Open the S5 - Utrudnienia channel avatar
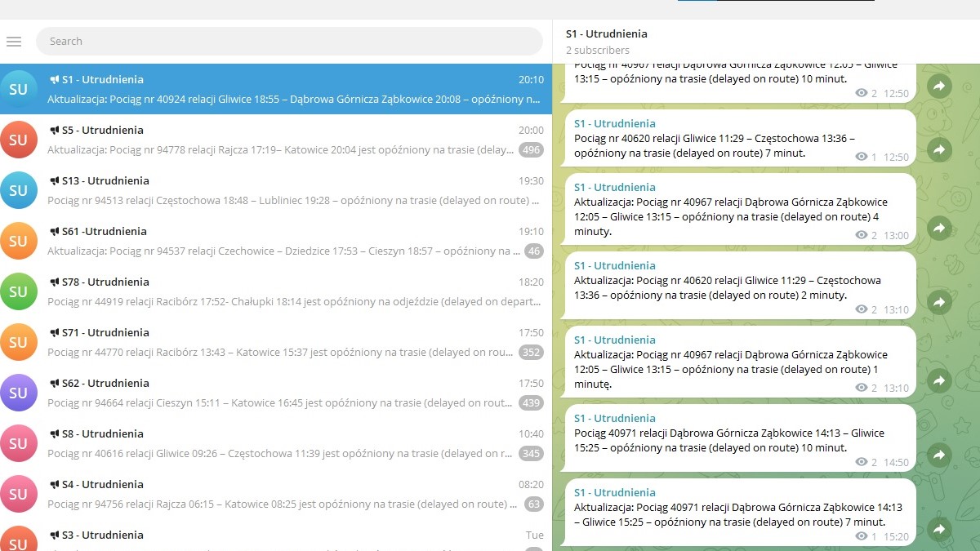Viewport: 980px width, 551px height. tap(18, 140)
